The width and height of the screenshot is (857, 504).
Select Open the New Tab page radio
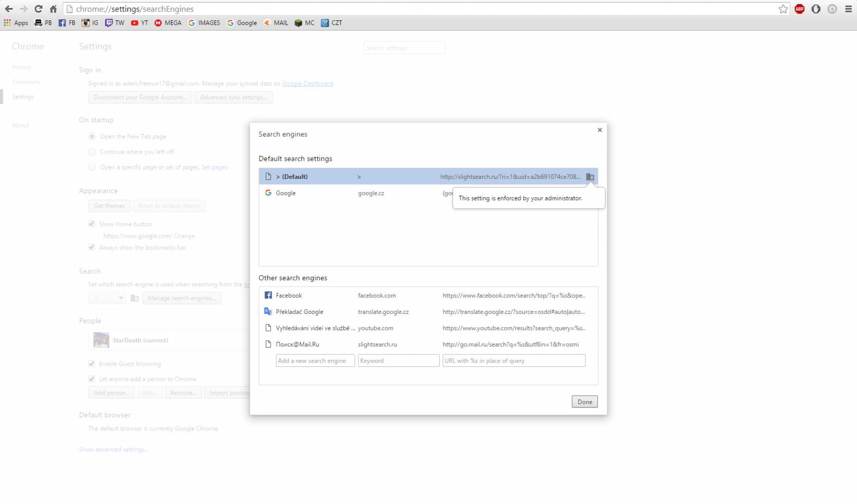[x=92, y=137]
